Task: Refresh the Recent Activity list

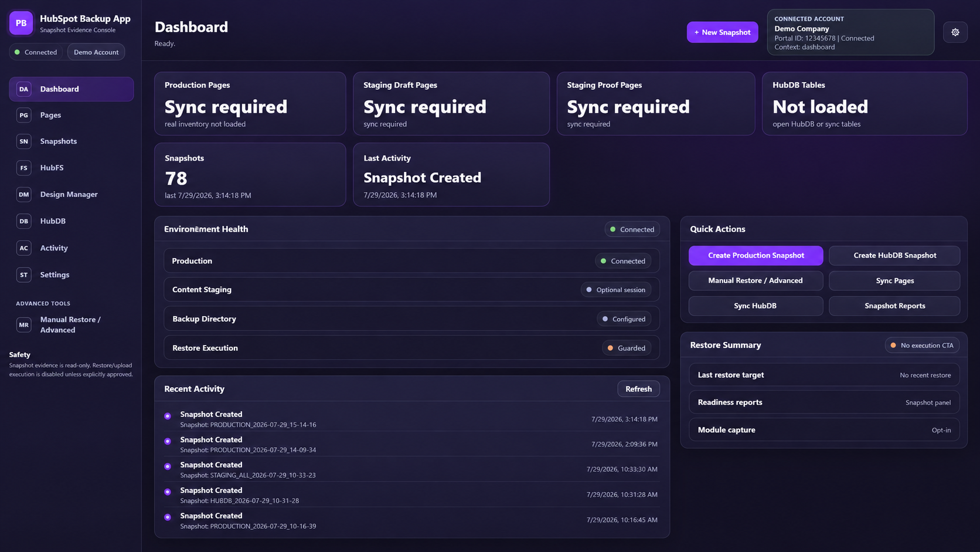Action: (638, 389)
